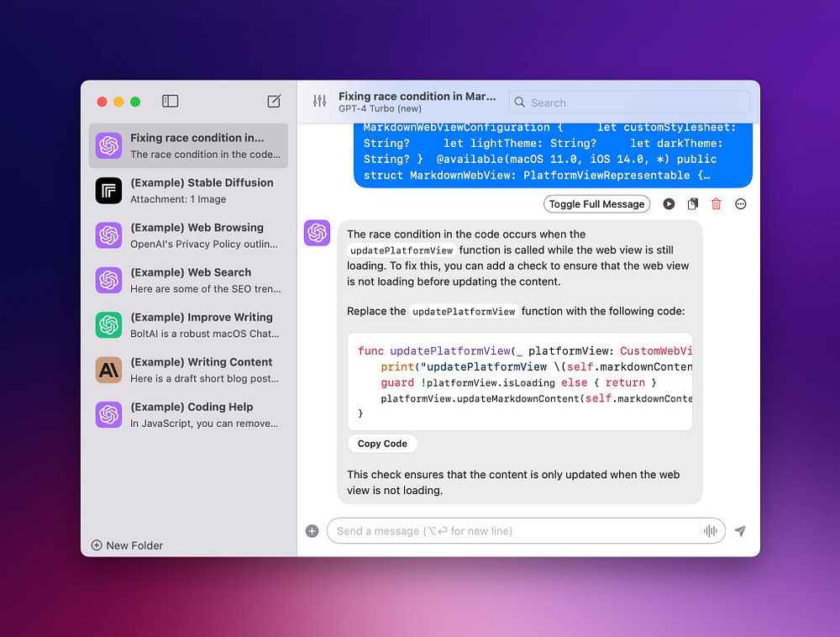Open chat configuration sliders icon

pyautogui.click(x=320, y=101)
